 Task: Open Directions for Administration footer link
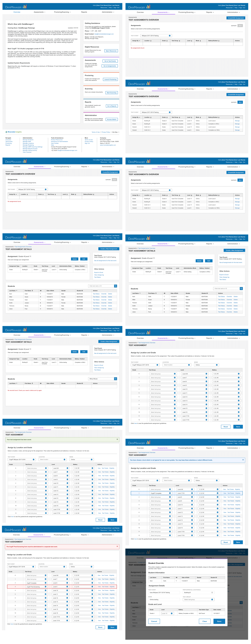point(60,142)
